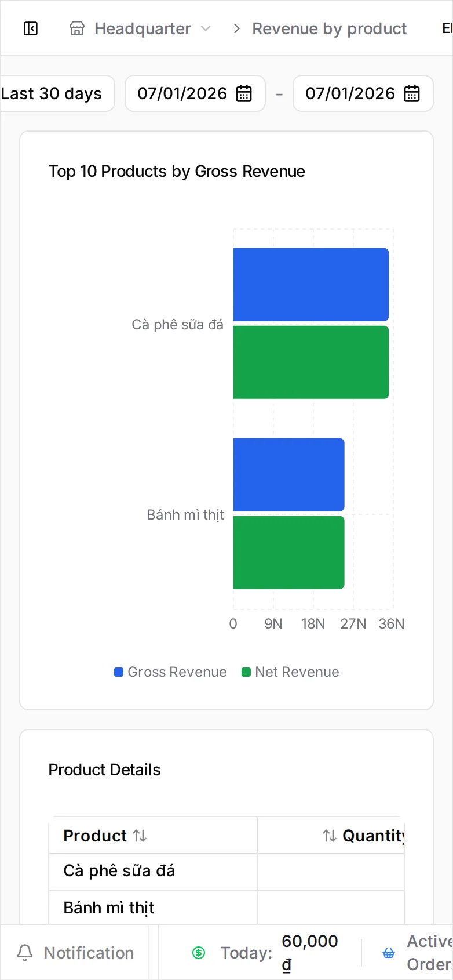Click the end date 07/01/2026 field
The height and width of the screenshot is (980, 453).
tap(363, 93)
